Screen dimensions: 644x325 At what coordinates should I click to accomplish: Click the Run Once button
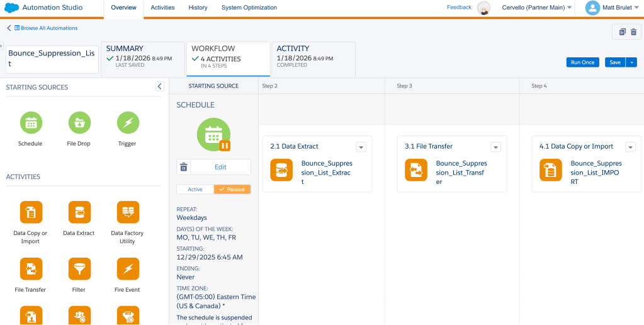(x=582, y=62)
